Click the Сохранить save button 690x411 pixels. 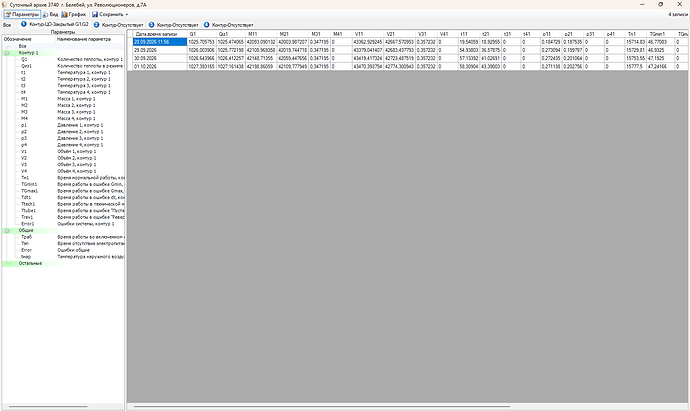tap(108, 15)
